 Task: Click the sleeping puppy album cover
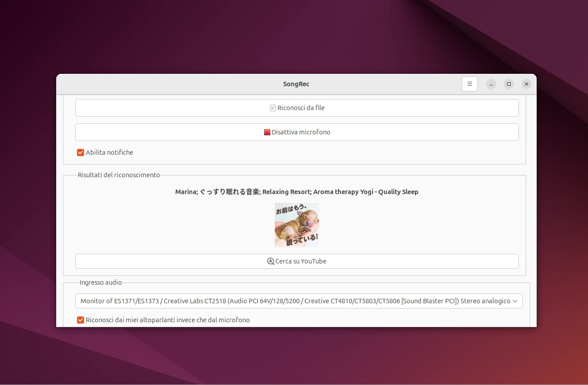coord(296,225)
